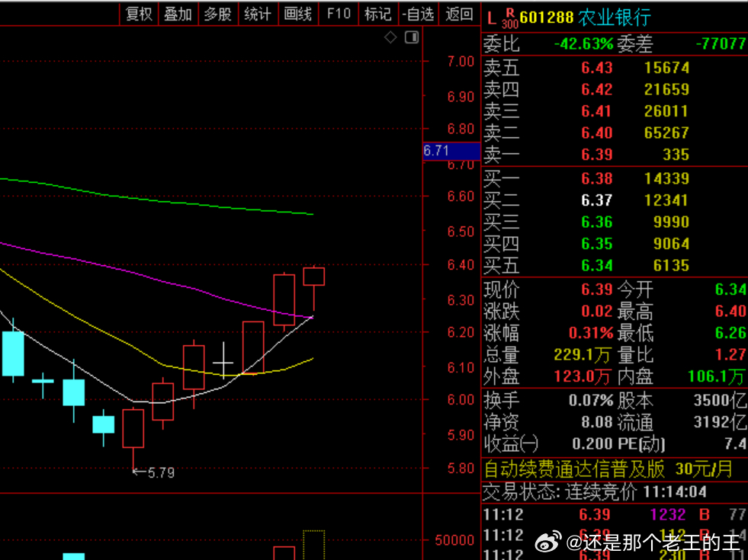Image resolution: width=748 pixels, height=560 pixels.
Task: Click the 标记 mark button
Action: click(x=378, y=14)
